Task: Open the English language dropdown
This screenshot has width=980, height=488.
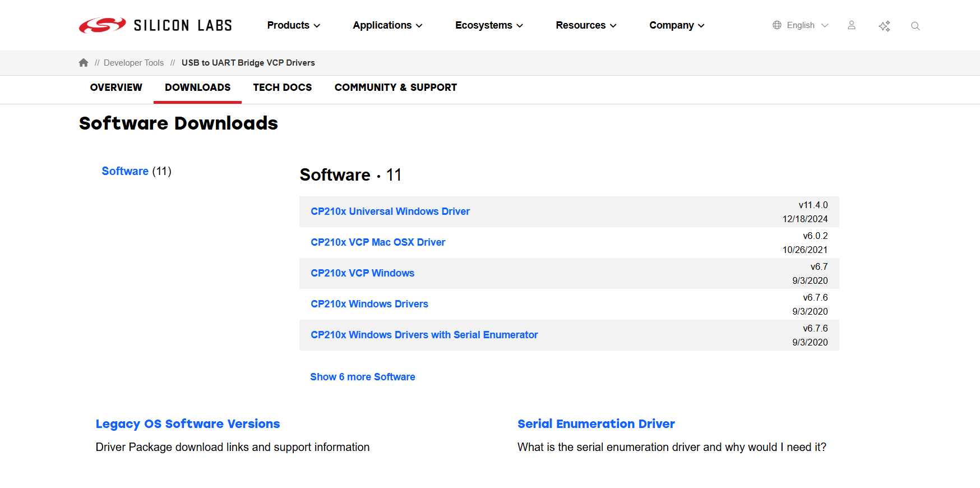Action: (x=807, y=25)
